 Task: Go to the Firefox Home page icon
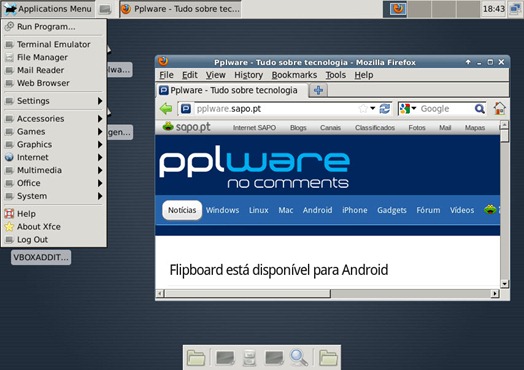499,108
